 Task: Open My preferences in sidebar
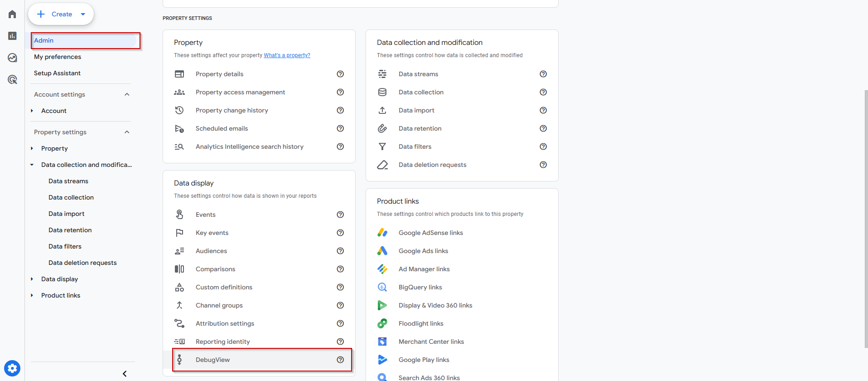pos(58,57)
